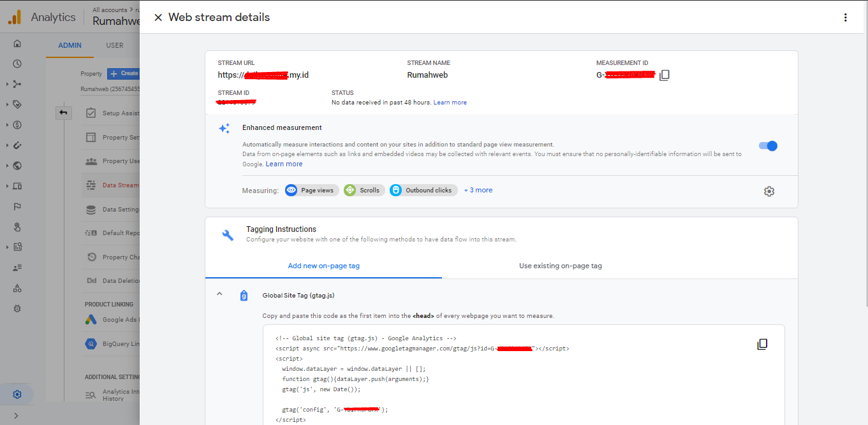Screen dimensions: 868x425
Task: Open the Realtime clock icon in sidebar
Action: [x=17, y=64]
